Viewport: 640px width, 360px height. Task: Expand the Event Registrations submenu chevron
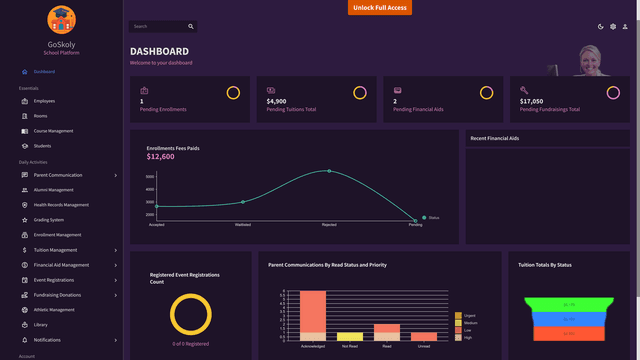point(116,280)
